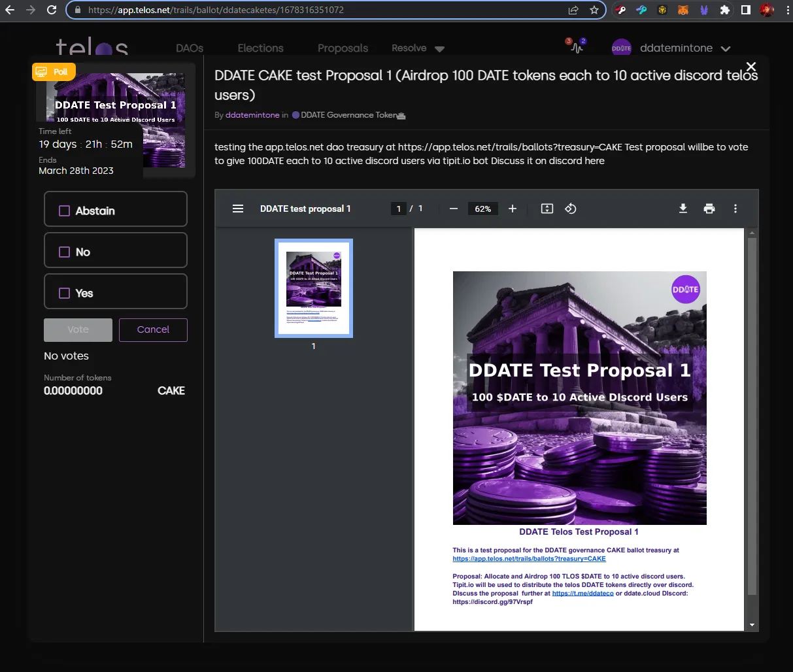793x672 pixels.
Task: Expand the Resolve dropdown menu
Action: point(418,48)
